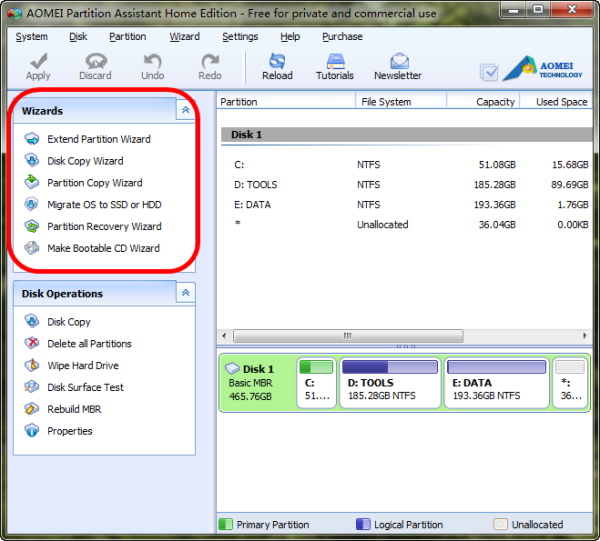This screenshot has height=541, width=600.
Task: Click the Wipe Hard Drive icon
Action: (32, 365)
